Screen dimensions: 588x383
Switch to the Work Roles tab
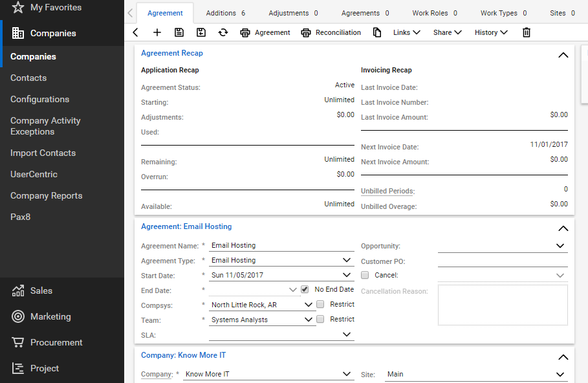coord(435,13)
